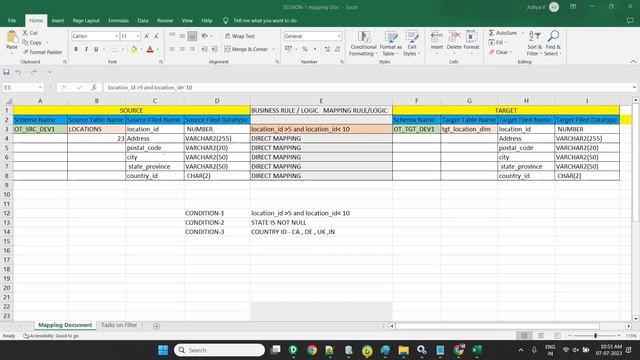
Task: Expand the Merge & Center dropdown arrow
Action: [x=273, y=49]
